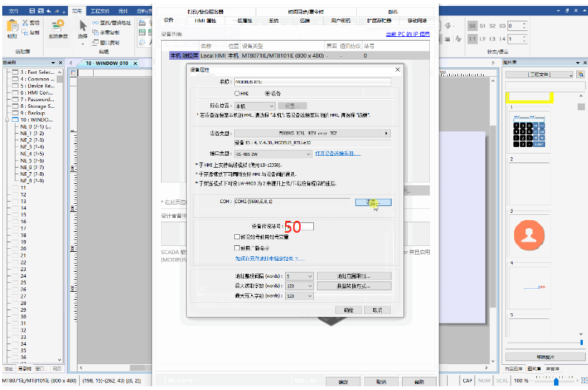Select the HMI radio button
The height and width of the screenshot is (390, 588).
tap(237, 94)
